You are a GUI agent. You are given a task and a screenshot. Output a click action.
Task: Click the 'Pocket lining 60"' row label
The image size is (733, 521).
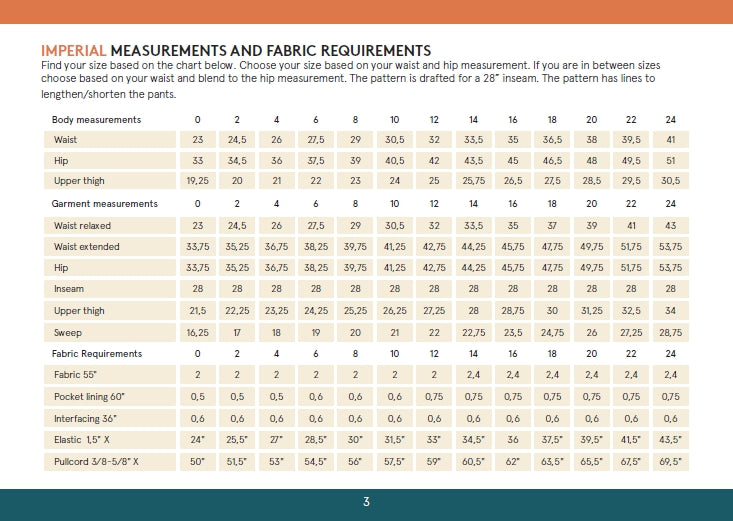click(x=92, y=397)
